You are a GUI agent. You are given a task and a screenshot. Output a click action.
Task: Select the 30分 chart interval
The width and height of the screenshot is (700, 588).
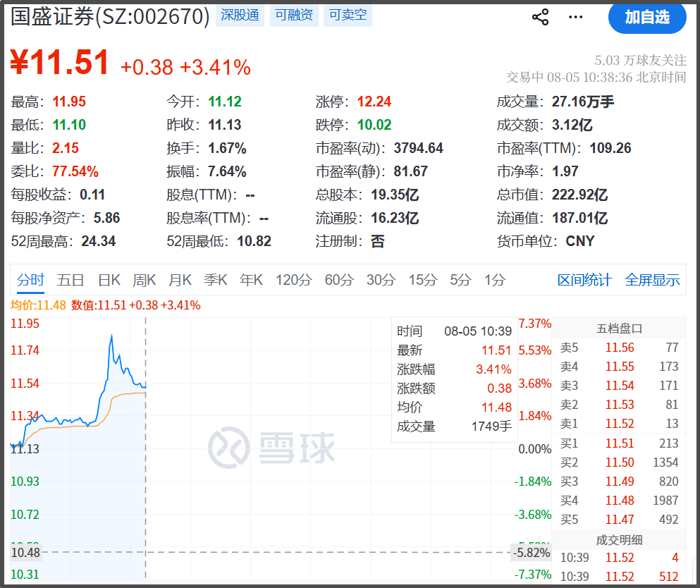coord(381,280)
